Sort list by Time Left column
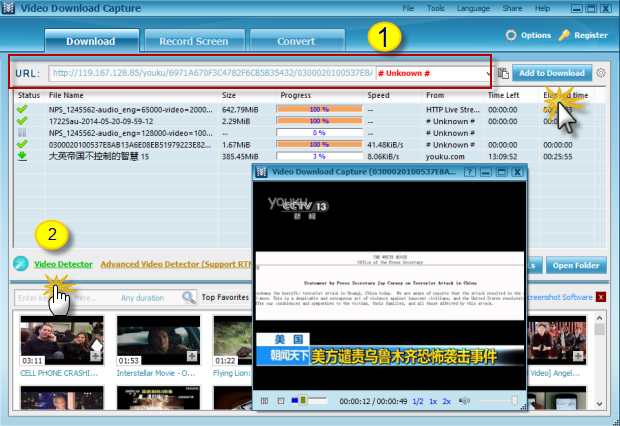This screenshot has height=426, width=620. pyautogui.click(x=511, y=95)
